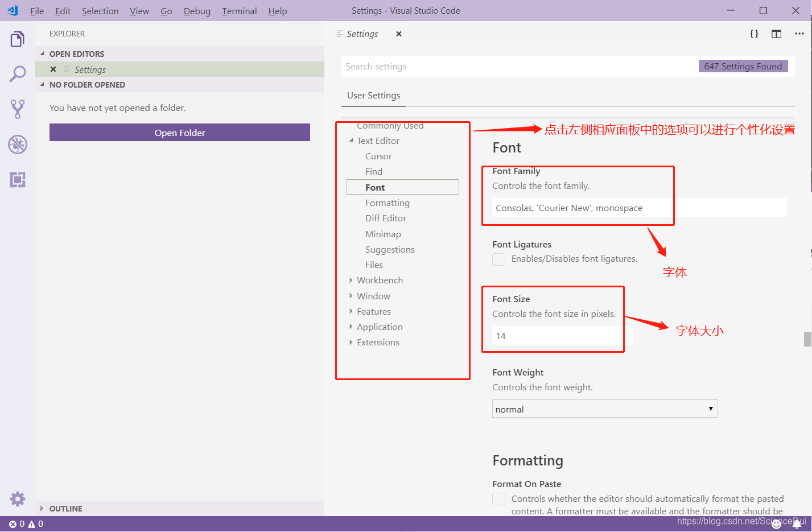Click the notifications bell in status bar
This screenshot has width=812, height=532.
click(x=797, y=524)
